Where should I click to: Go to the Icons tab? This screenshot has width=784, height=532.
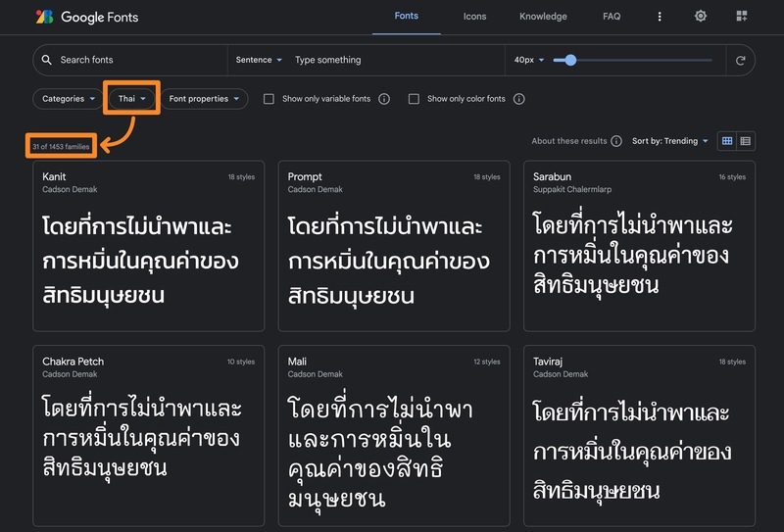coord(474,17)
